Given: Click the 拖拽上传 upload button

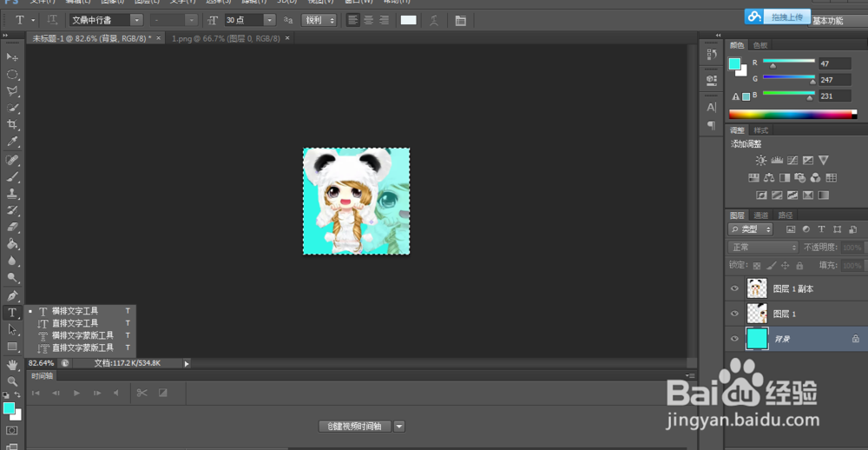Looking at the screenshot, I should click(777, 17).
